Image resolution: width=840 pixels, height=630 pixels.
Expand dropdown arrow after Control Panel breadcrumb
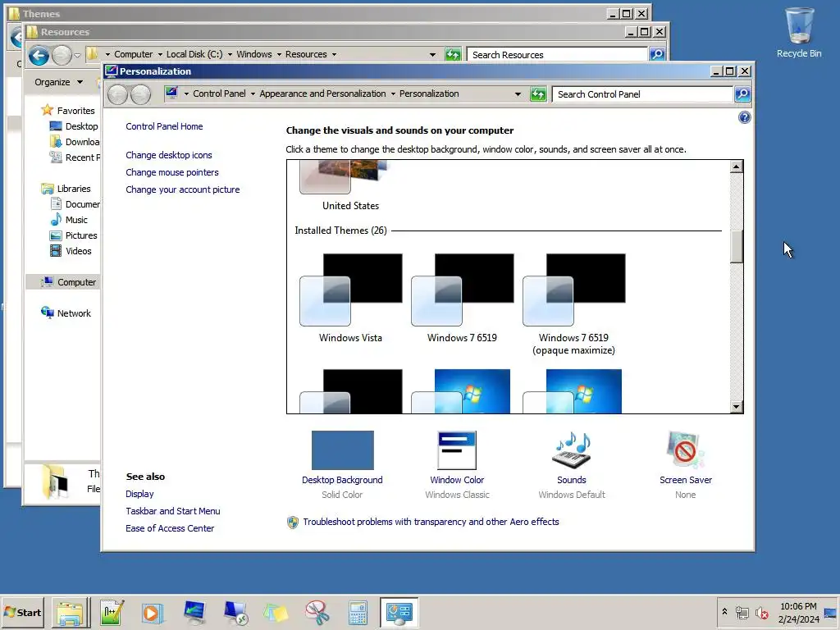click(253, 94)
